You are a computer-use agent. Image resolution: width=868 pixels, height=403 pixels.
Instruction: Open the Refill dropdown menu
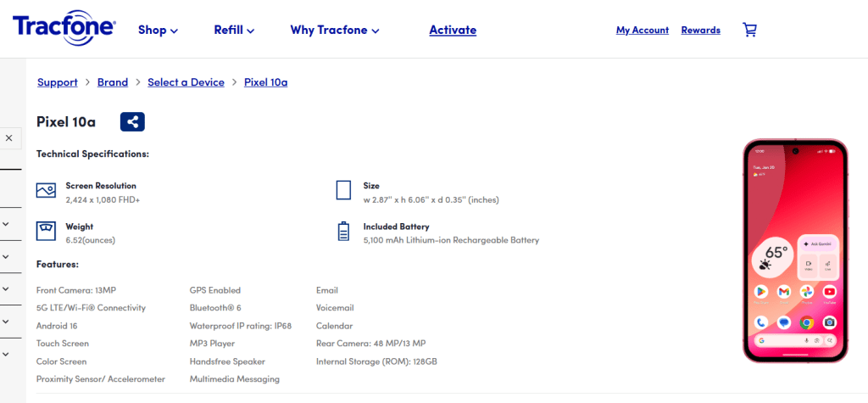point(234,30)
